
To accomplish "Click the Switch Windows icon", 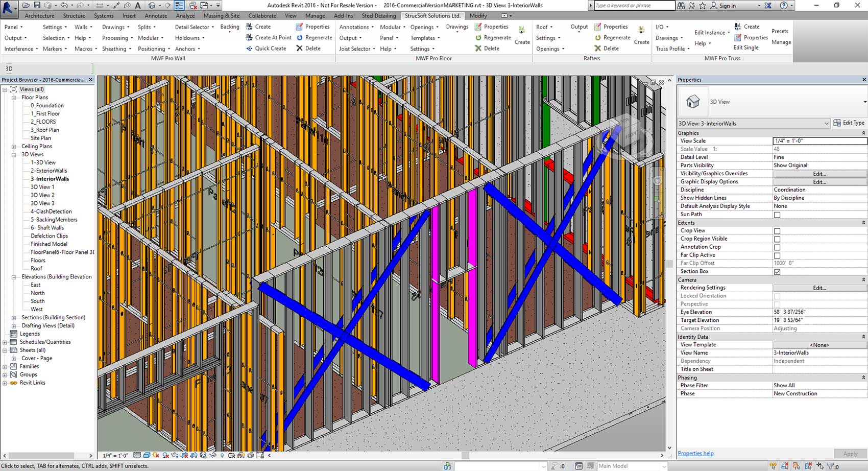I will click(204, 6).
